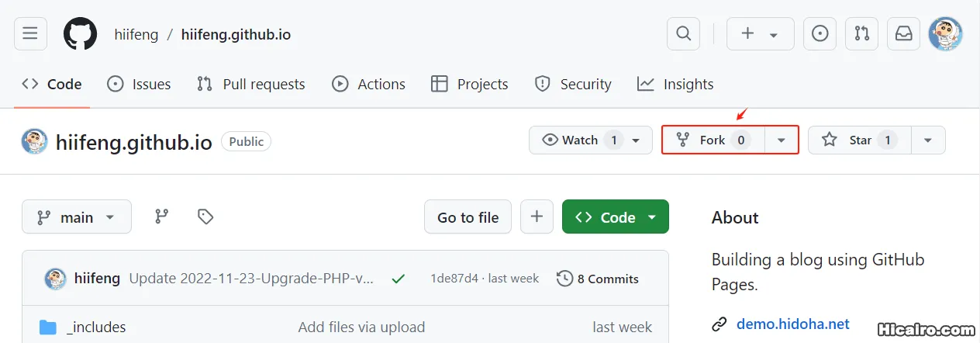Image resolution: width=980 pixels, height=343 pixels.
Task: Switch to the Actions tab
Action: (368, 84)
